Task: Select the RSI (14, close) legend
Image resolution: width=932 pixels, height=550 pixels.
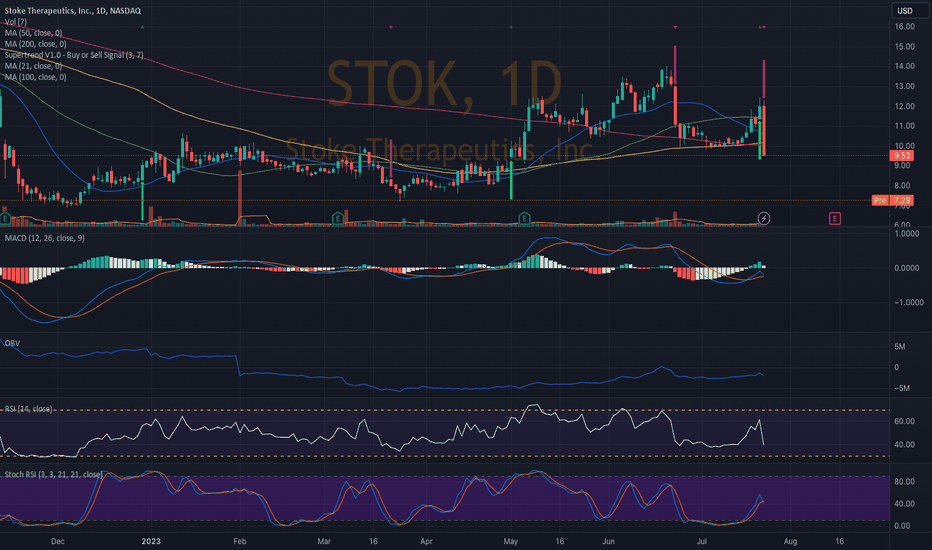Action: (29, 409)
